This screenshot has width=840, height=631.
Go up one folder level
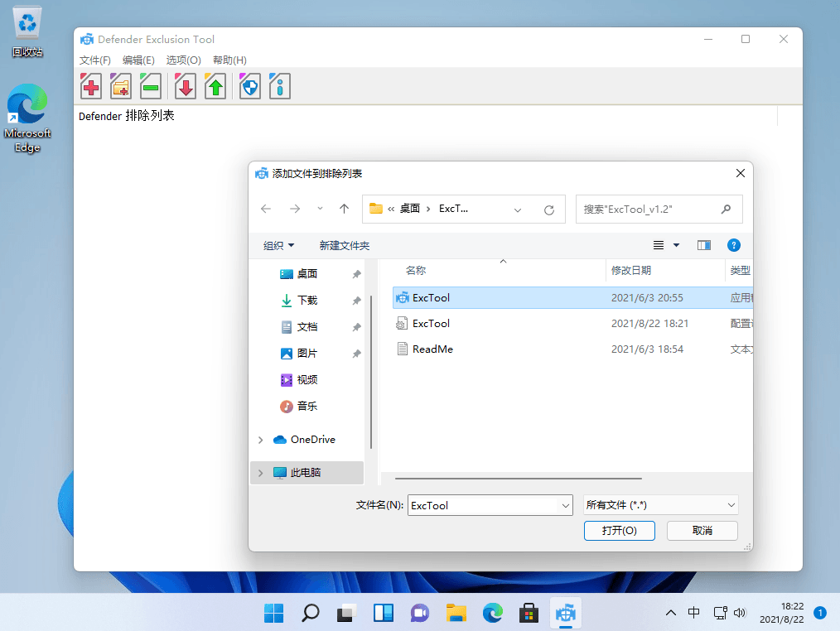coord(344,209)
